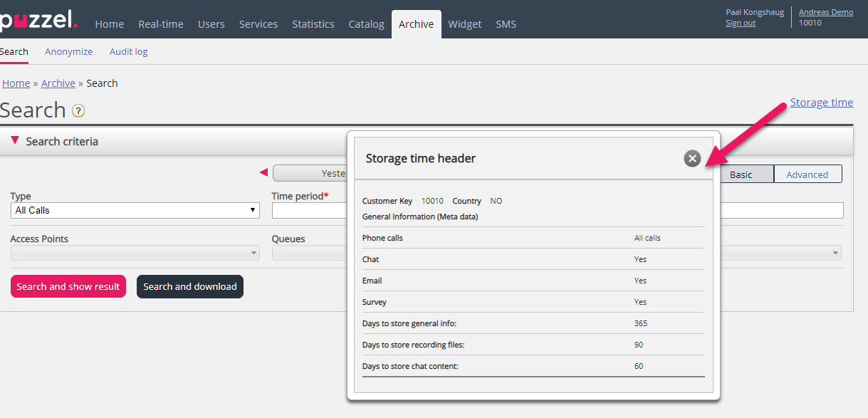Collapse the Search criteria section triangle
The height and width of the screenshot is (418, 868).
click(x=15, y=141)
